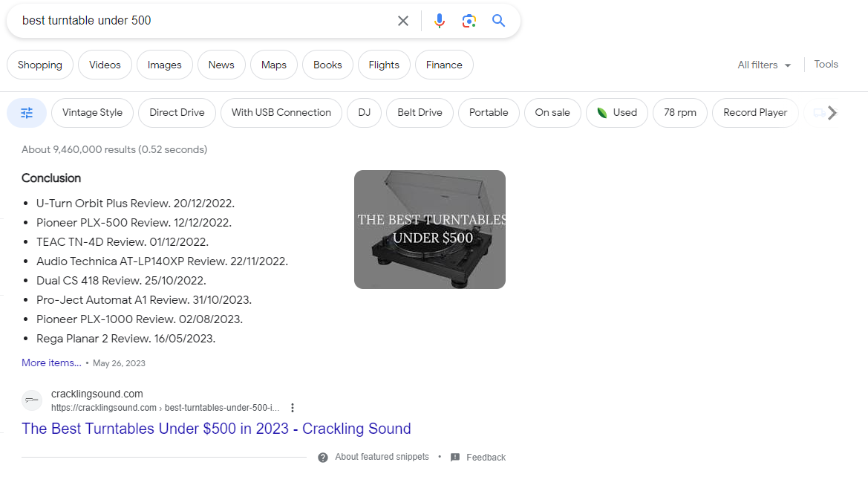Click the cracklingsound.com site name
This screenshot has height=491, width=868.
click(97, 394)
